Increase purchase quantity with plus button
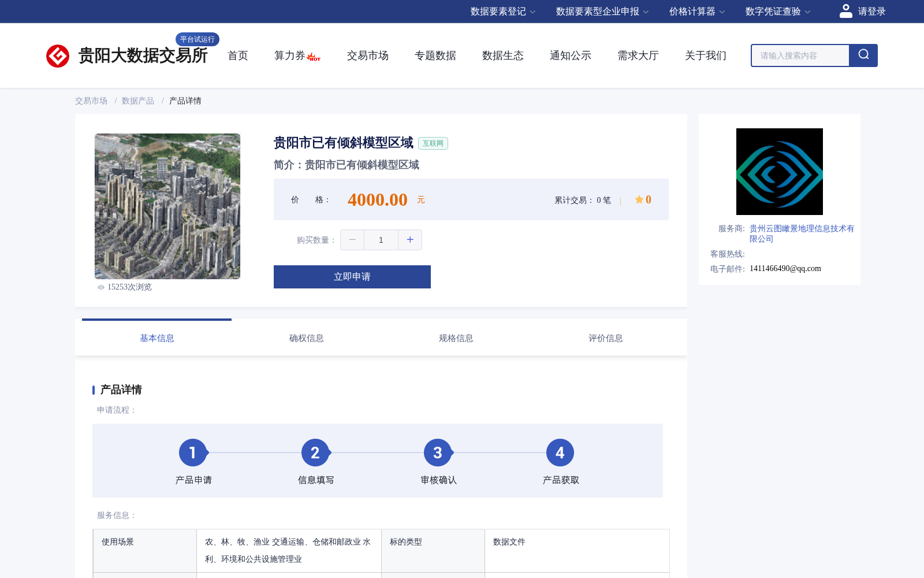 pos(410,240)
